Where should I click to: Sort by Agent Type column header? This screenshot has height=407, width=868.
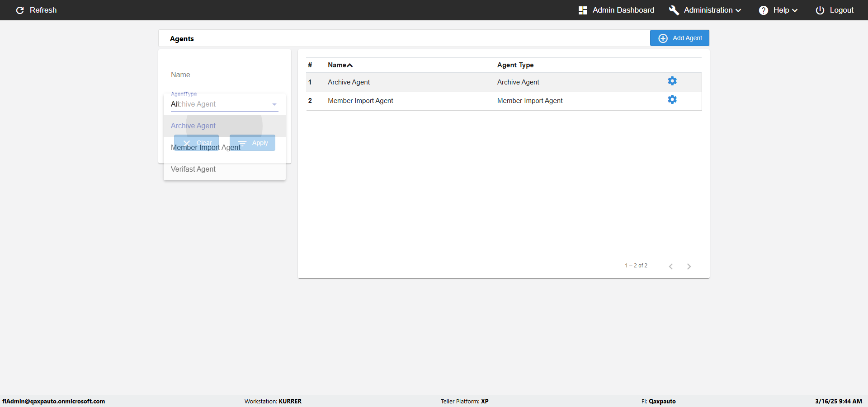coord(515,65)
